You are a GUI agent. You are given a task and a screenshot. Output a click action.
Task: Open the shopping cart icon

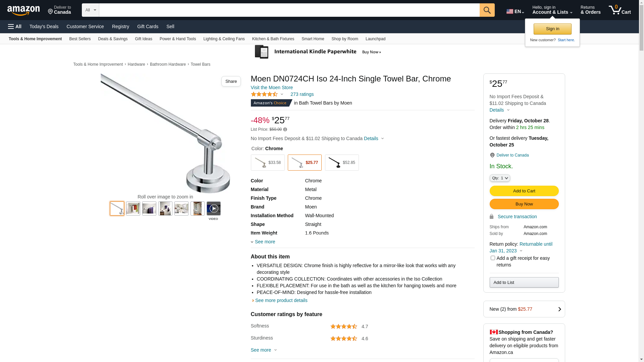click(x=619, y=10)
